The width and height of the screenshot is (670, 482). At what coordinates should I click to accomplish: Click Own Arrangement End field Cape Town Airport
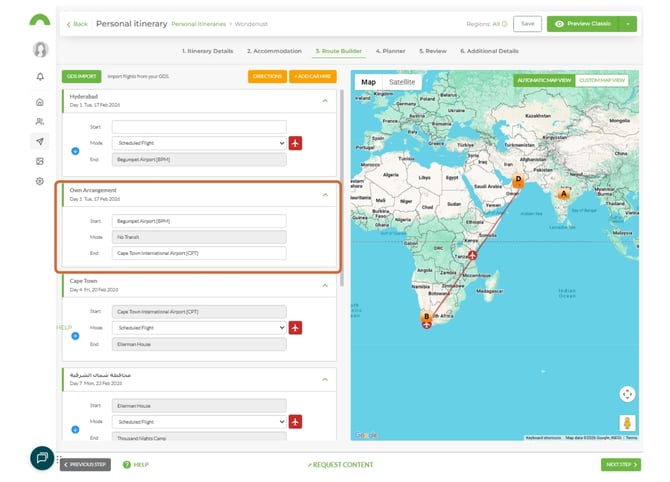coord(199,253)
